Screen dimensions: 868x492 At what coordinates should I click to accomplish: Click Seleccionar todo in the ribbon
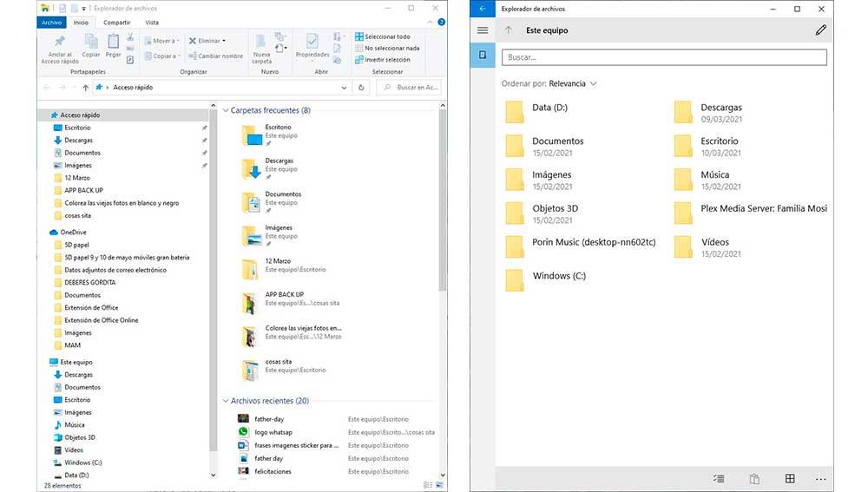pos(383,36)
